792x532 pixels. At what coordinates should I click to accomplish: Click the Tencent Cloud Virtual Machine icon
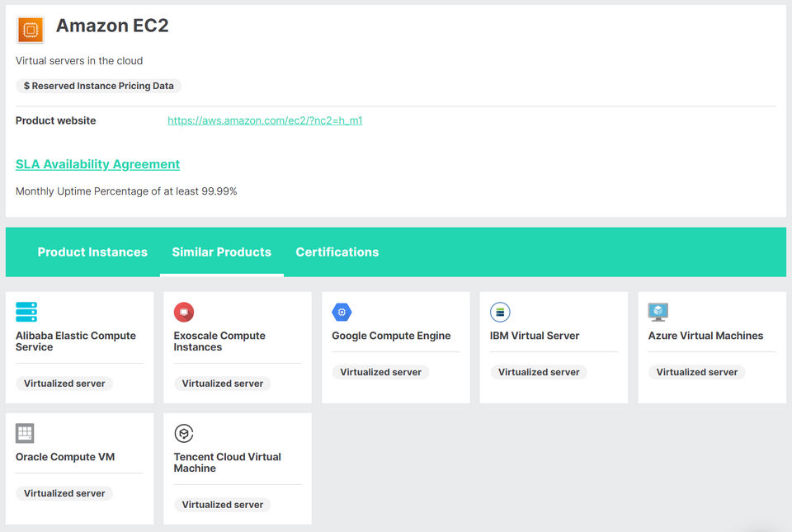[184, 433]
